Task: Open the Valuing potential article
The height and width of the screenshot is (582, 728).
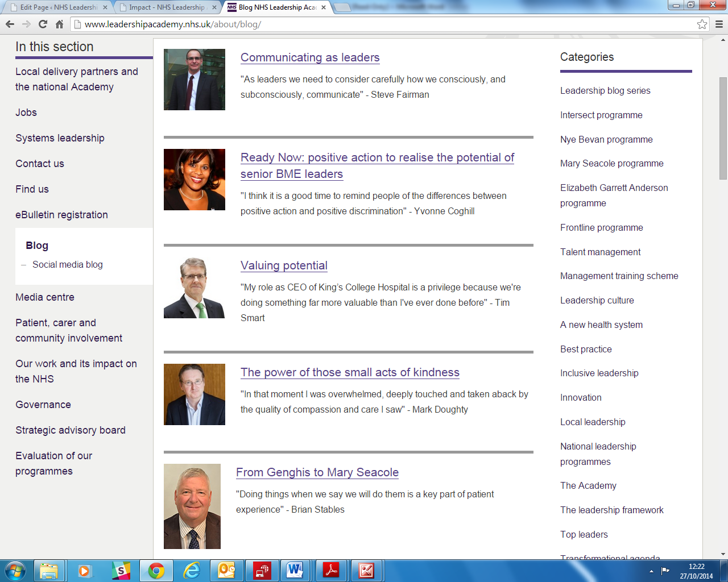Action: [x=284, y=265]
